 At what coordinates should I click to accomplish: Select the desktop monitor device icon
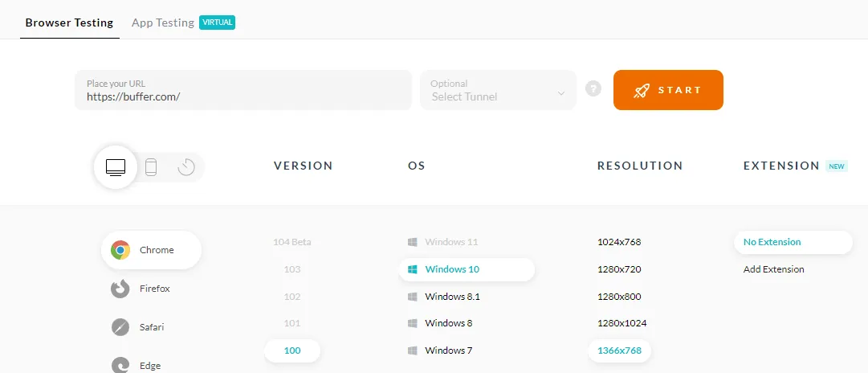point(116,167)
